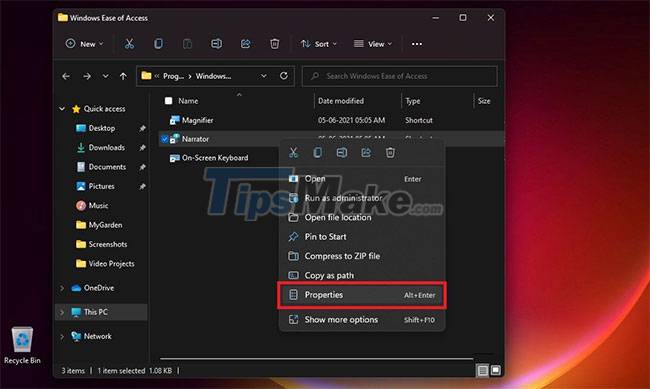The height and width of the screenshot is (389, 650).
Task: Select the Magnifier file name
Action: 198,120
